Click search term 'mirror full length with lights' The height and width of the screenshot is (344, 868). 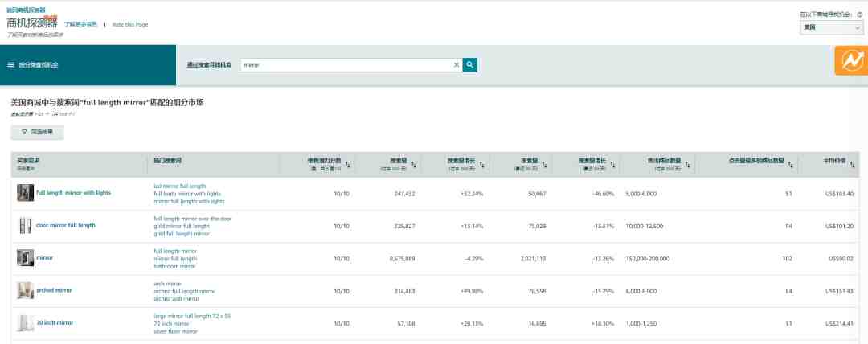(x=190, y=202)
